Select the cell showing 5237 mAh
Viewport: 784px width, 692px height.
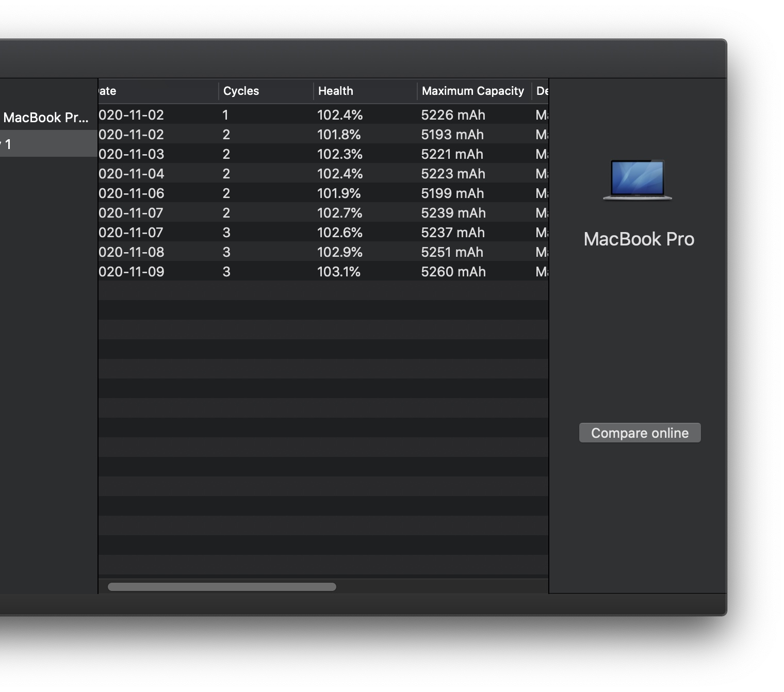(453, 233)
